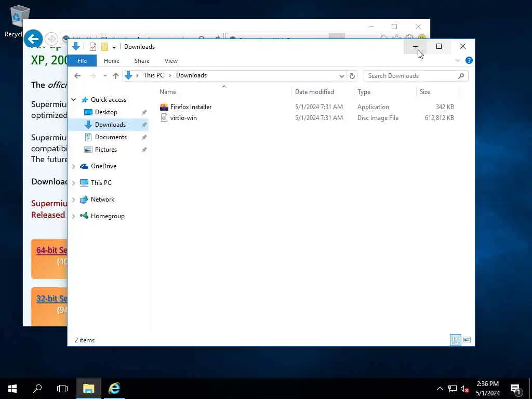Image resolution: width=532 pixels, height=399 pixels.
Task: Click the Network icon in sidebar
Action: [x=84, y=199]
